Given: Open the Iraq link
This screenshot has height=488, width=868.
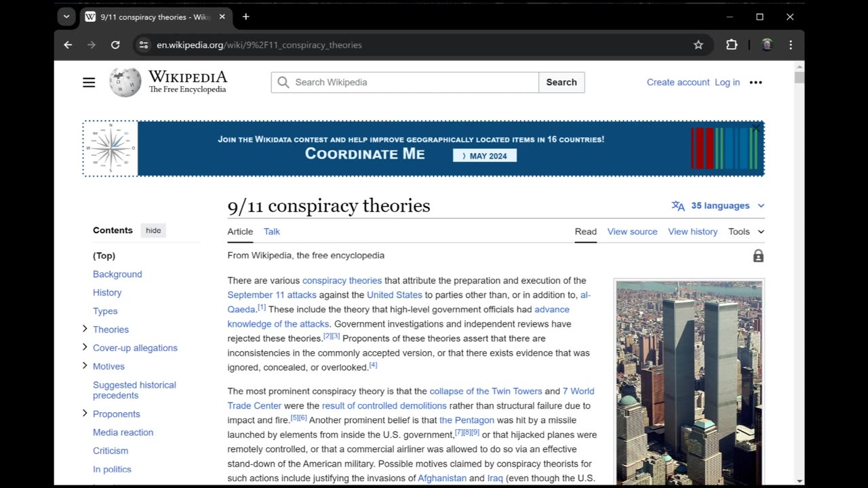Looking at the screenshot, I should [495, 478].
